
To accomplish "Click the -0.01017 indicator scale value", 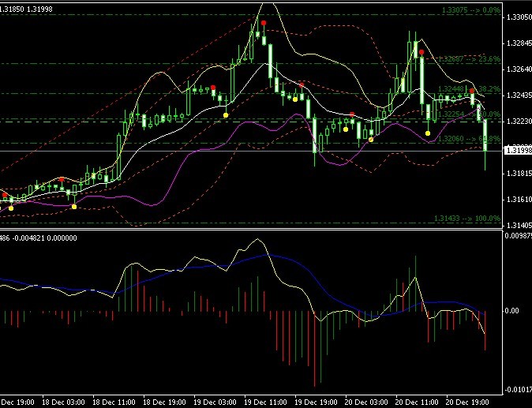I will click(518, 389).
